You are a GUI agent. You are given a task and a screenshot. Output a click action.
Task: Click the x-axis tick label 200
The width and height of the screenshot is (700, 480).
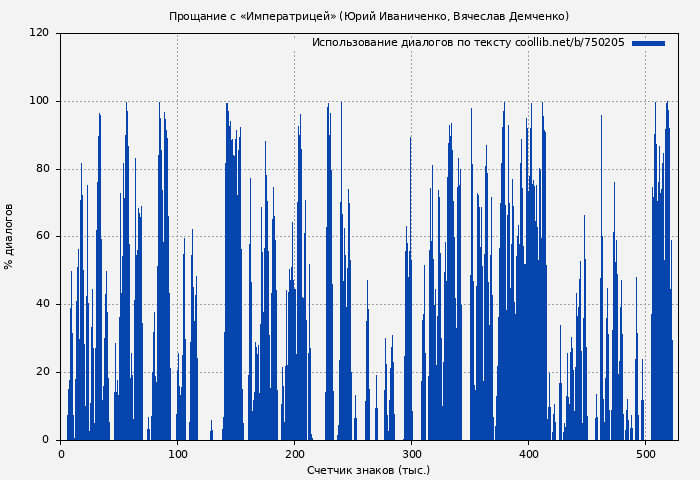tap(295, 454)
